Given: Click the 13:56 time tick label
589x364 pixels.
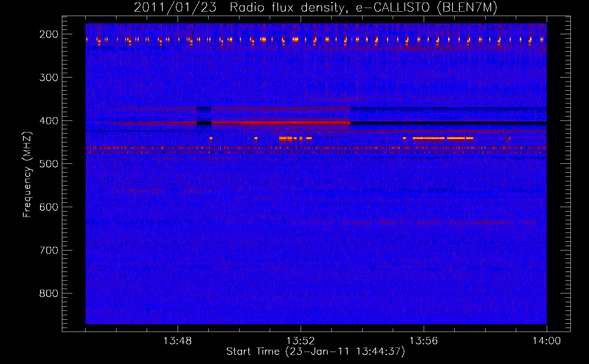Looking at the screenshot, I should click(x=424, y=341).
